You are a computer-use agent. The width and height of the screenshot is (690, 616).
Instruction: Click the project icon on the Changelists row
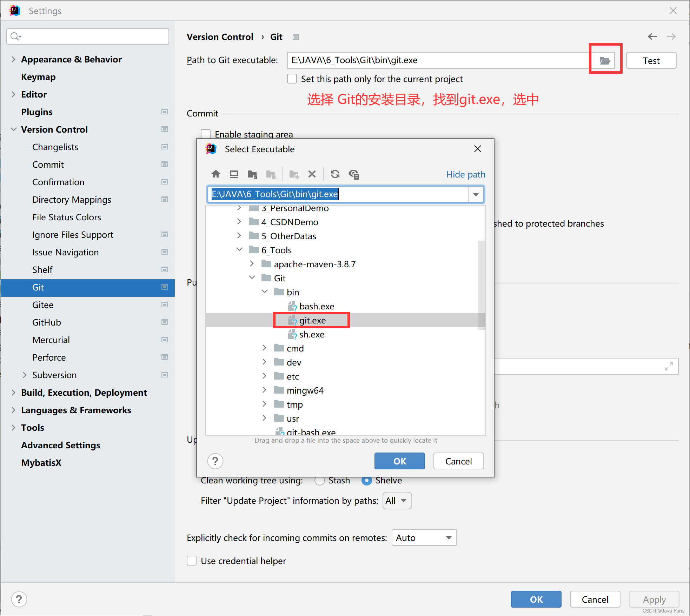(x=164, y=147)
